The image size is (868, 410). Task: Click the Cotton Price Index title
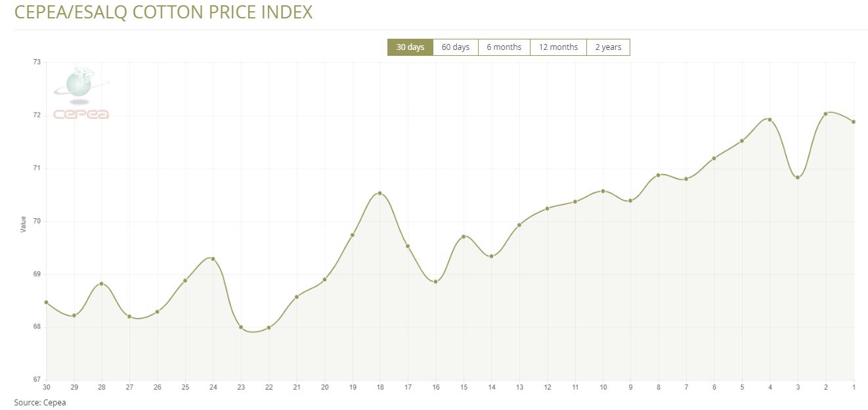163,12
